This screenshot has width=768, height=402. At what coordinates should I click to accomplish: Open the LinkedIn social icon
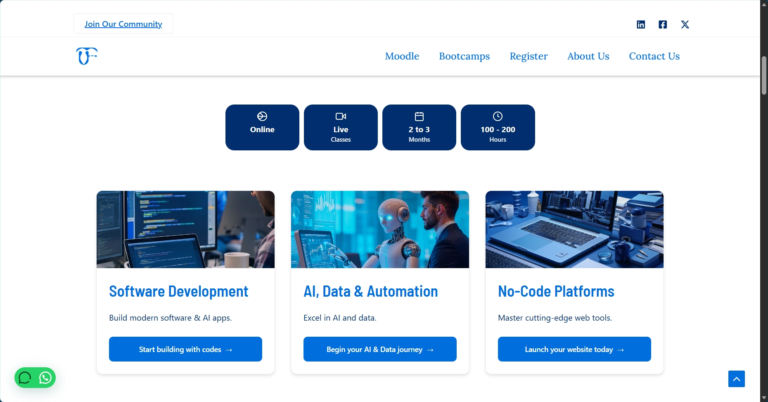point(641,24)
